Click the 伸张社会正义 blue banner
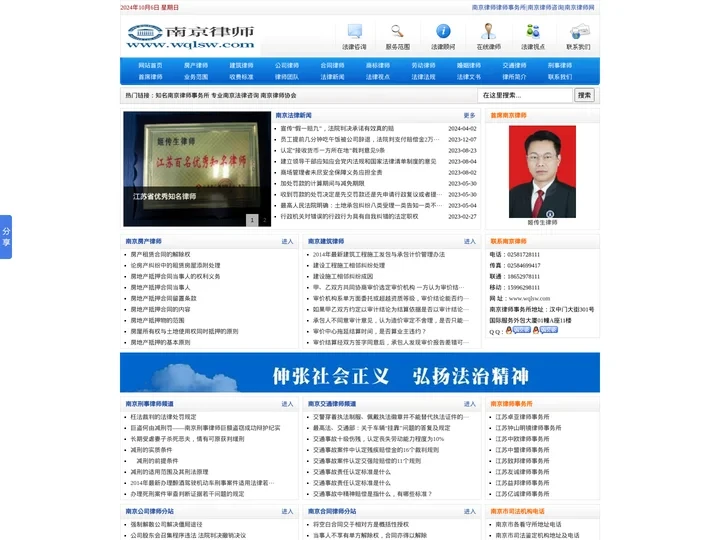The height and width of the screenshot is (540, 720). [360, 372]
